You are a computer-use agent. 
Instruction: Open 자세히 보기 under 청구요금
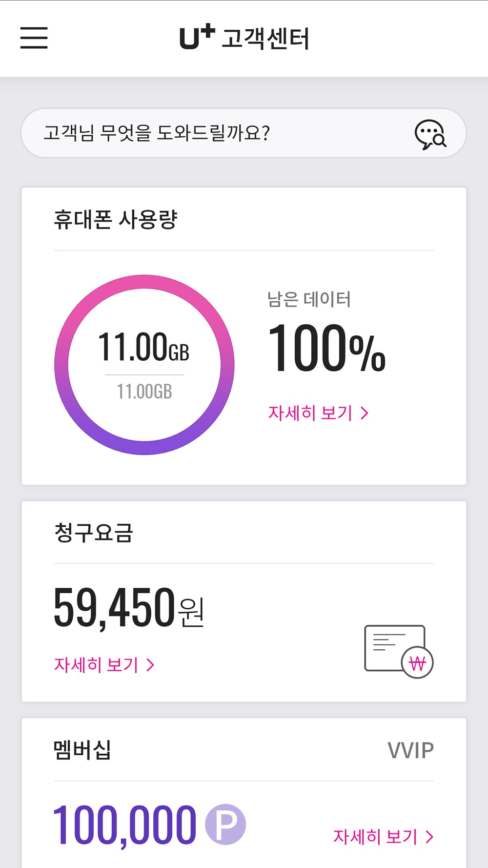pos(97,664)
